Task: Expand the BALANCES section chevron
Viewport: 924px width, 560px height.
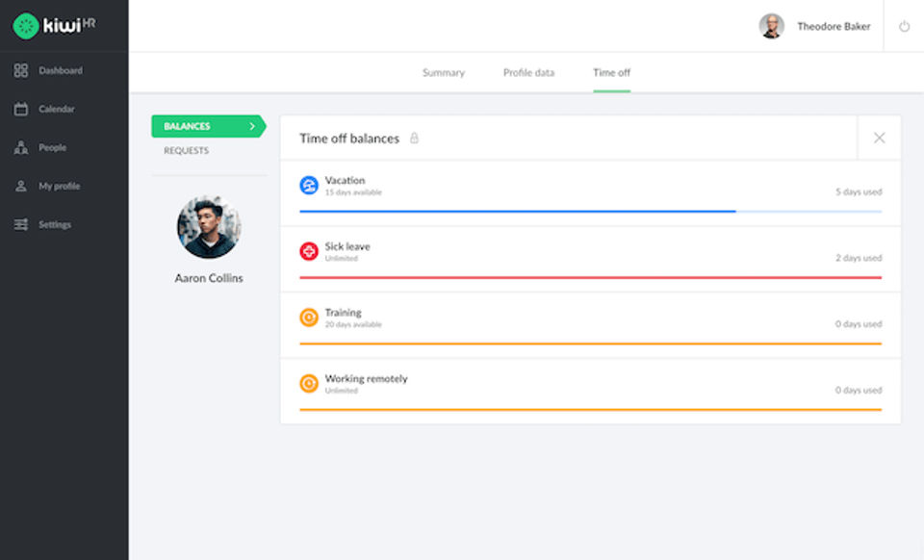Action: pyautogui.click(x=253, y=126)
